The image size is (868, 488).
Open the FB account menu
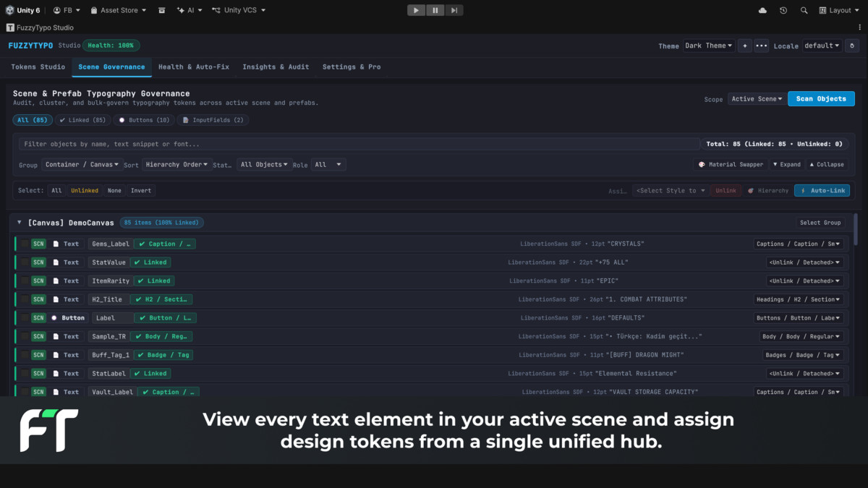click(x=66, y=10)
